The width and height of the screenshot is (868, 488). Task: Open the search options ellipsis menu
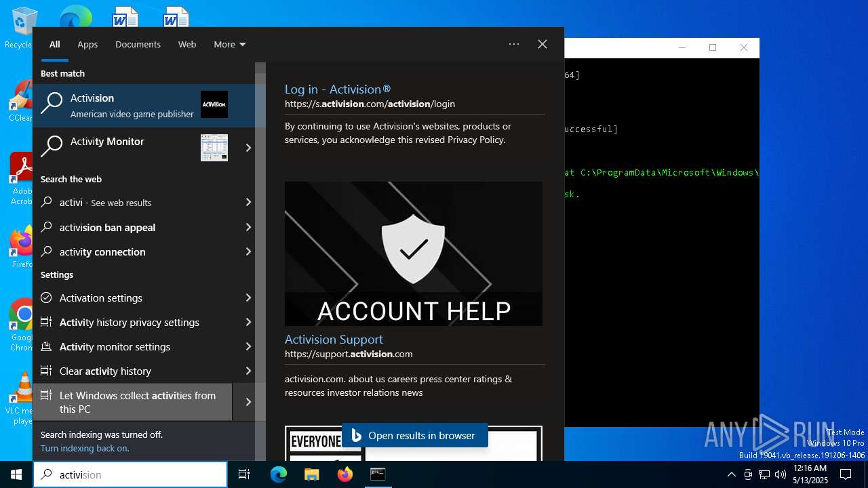pos(514,44)
